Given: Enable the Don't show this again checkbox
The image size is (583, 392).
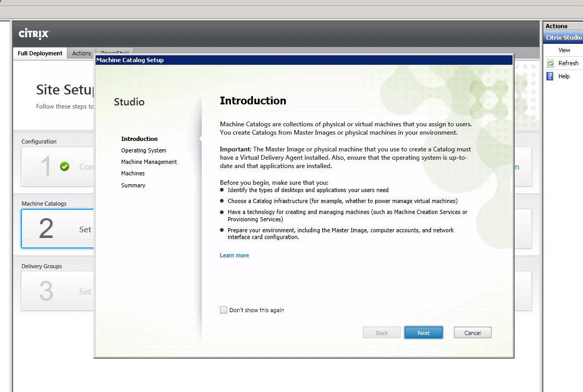Looking at the screenshot, I should pyautogui.click(x=224, y=310).
